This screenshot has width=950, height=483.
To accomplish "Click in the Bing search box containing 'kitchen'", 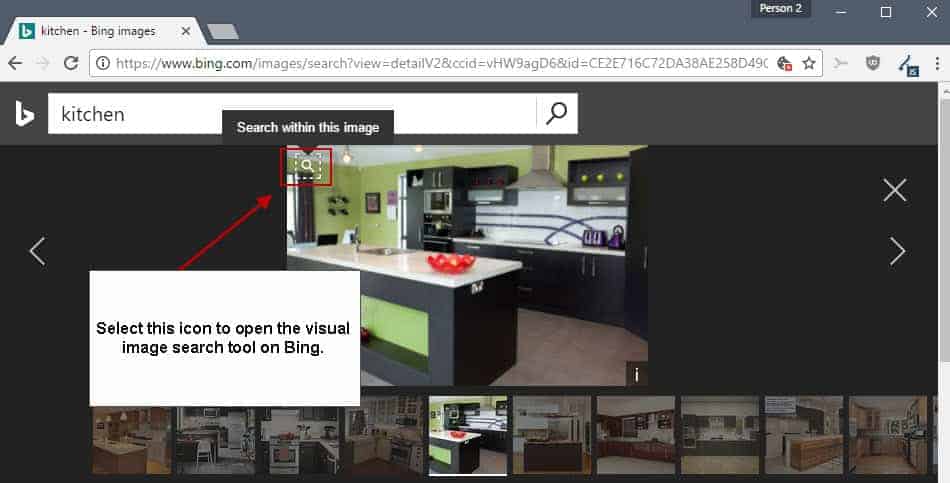I will (290, 114).
